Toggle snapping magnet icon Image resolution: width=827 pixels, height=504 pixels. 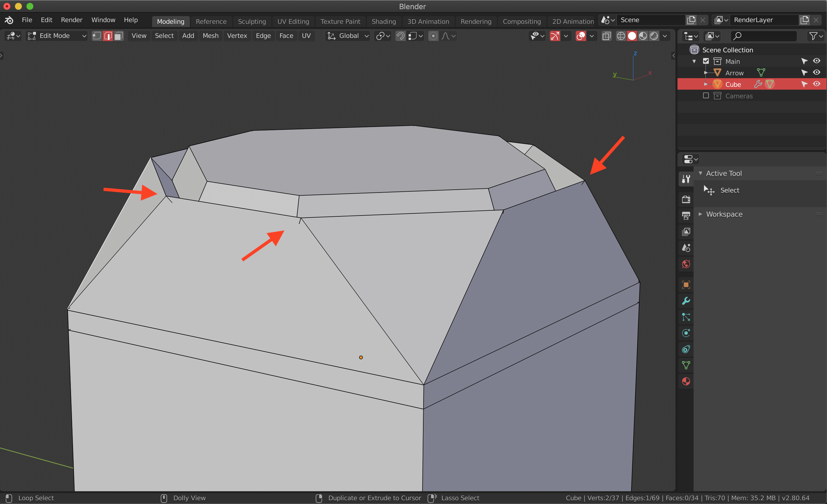coord(400,36)
